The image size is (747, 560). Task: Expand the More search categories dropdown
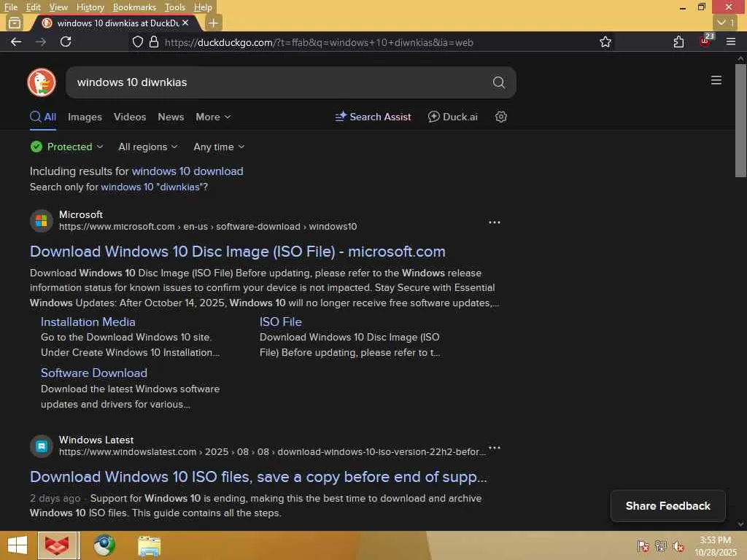click(x=213, y=117)
